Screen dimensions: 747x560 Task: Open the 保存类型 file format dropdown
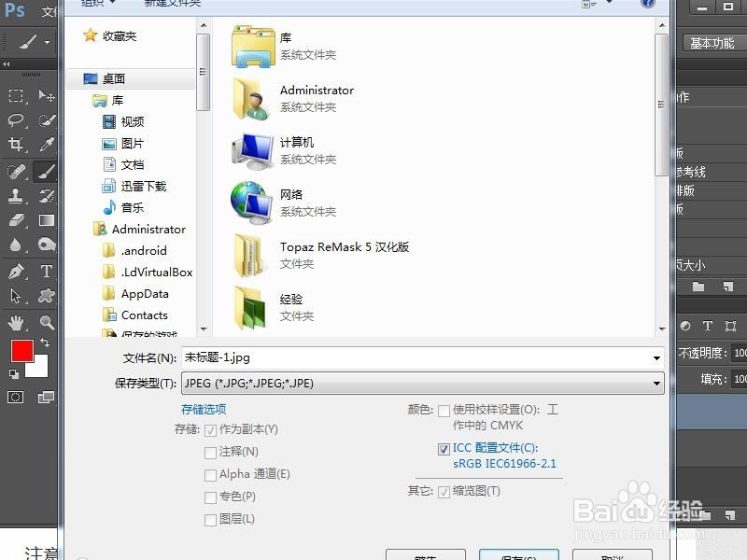656,383
